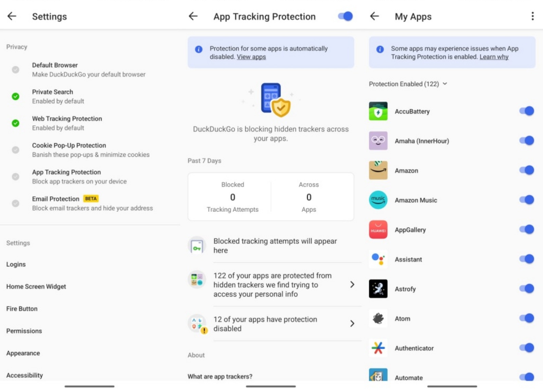Screen dimensions: 543x392
Task: Click the Authenticator app icon
Action: (x=378, y=348)
